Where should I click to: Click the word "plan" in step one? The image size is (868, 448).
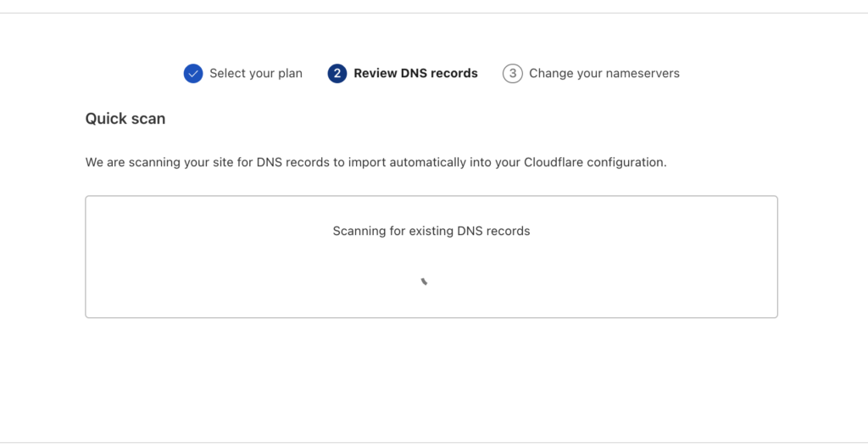(x=289, y=74)
